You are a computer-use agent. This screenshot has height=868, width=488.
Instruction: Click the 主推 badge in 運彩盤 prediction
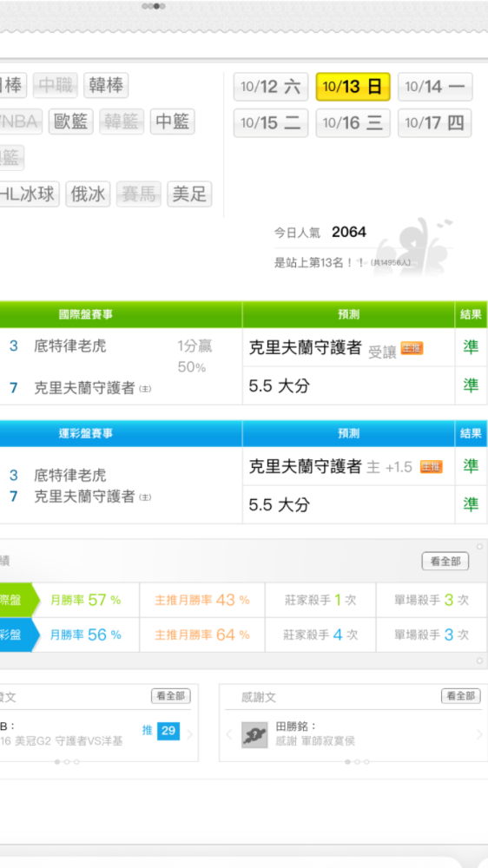[431, 467]
